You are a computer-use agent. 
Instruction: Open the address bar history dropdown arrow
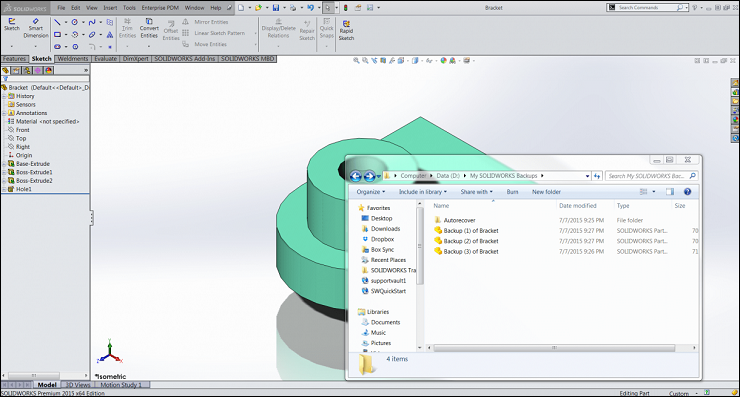(x=587, y=176)
